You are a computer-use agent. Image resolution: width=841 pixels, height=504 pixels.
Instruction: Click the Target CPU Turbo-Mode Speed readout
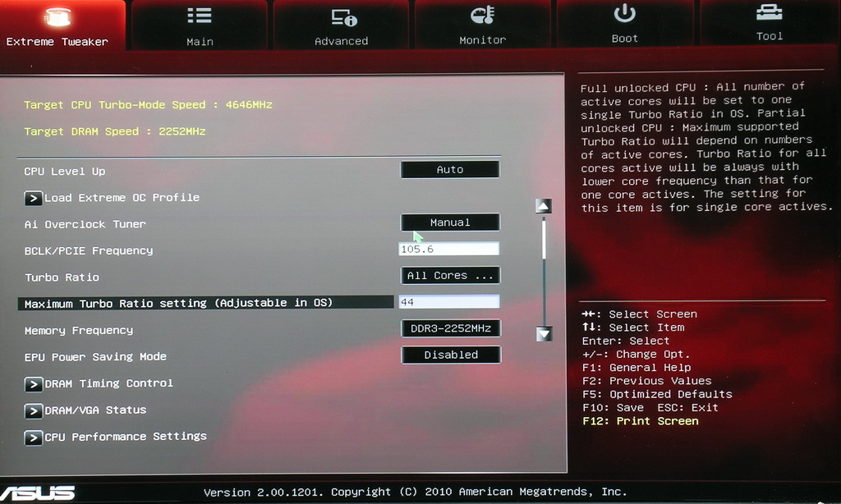click(148, 104)
